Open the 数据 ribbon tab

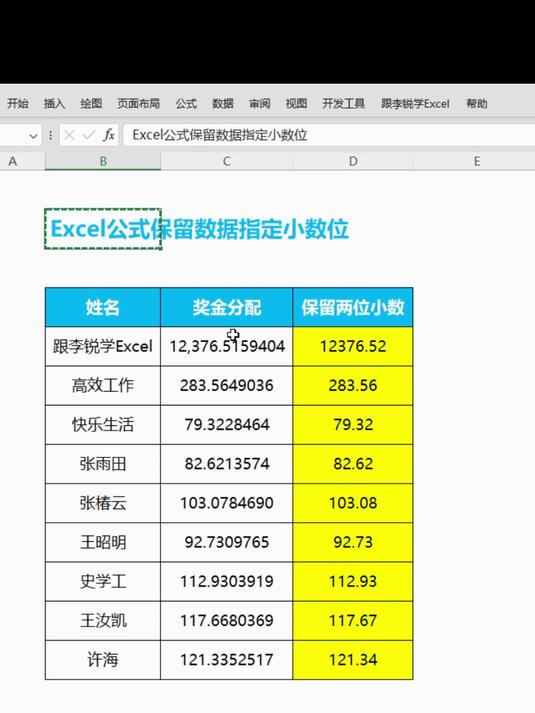click(223, 104)
